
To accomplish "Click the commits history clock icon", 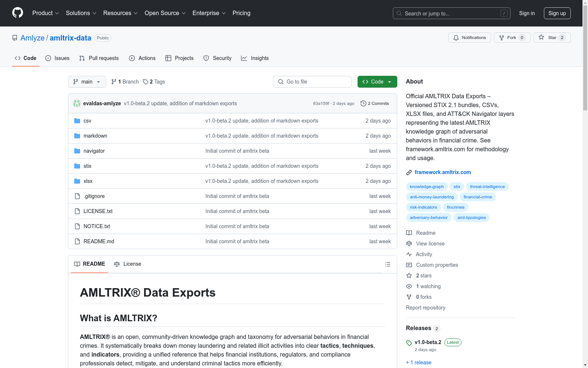I will [363, 103].
